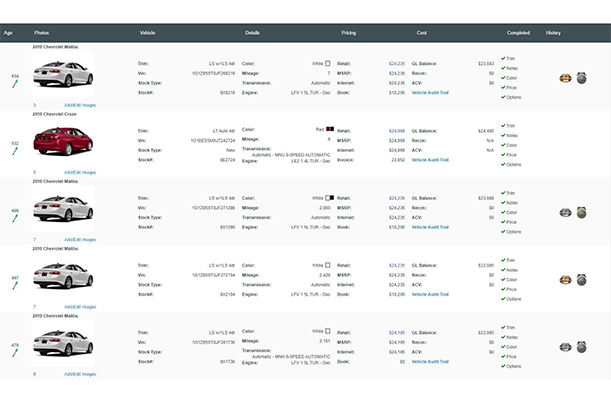
Task: Click the rightmost history icon in the last Malibu row
Action: [581, 346]
